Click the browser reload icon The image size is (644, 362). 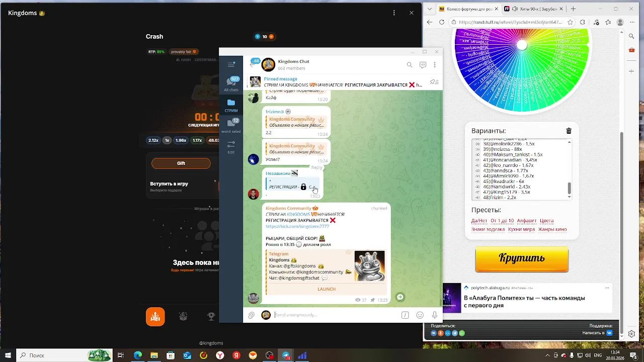tap(442, 22)
